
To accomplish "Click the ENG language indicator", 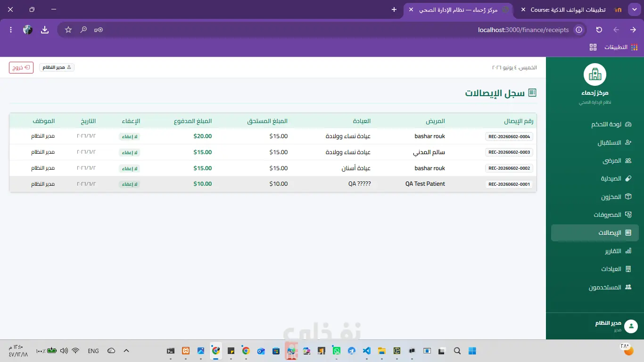I will click(93, 351).
